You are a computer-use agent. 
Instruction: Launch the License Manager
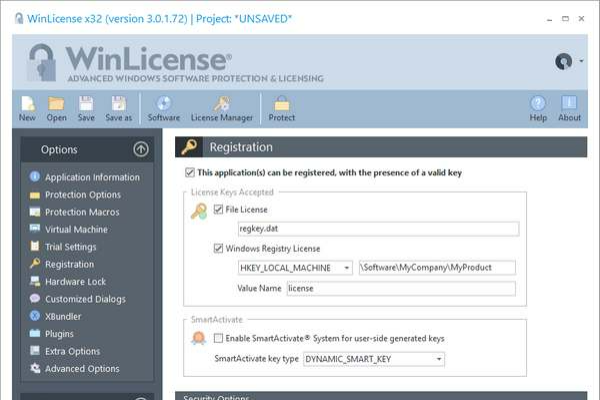pos(222,104)
